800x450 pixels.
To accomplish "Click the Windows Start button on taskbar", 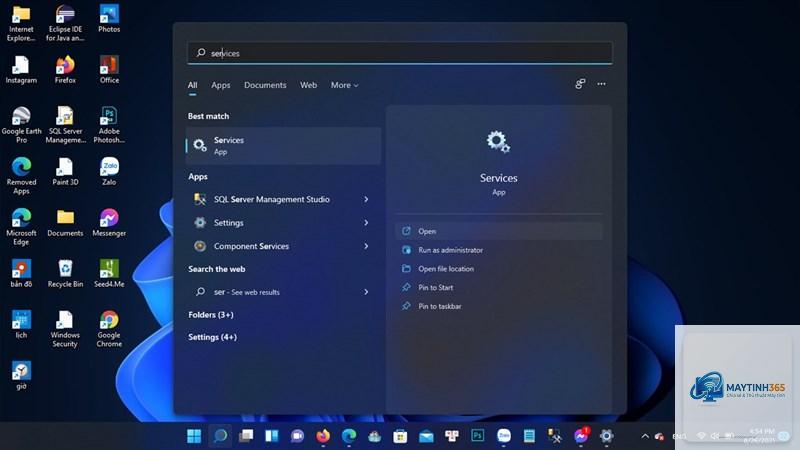I will [x=194, y=436].
